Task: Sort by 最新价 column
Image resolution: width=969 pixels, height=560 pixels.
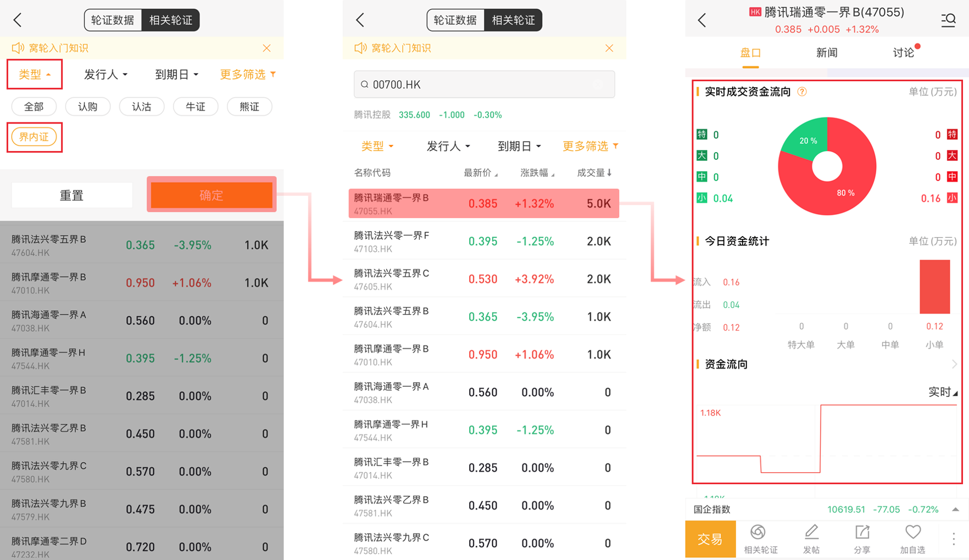Action: point(481,173)
